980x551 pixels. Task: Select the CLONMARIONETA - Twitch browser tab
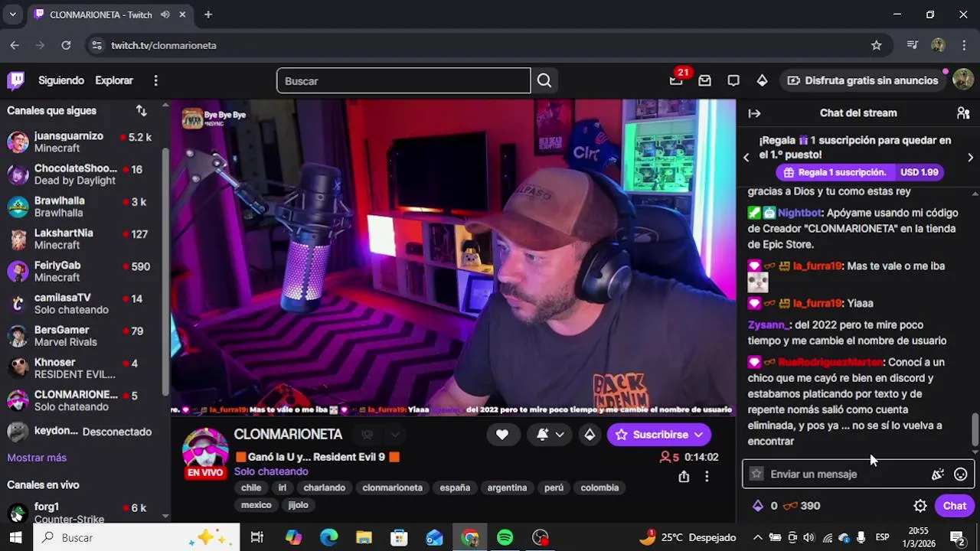point(109,15)
